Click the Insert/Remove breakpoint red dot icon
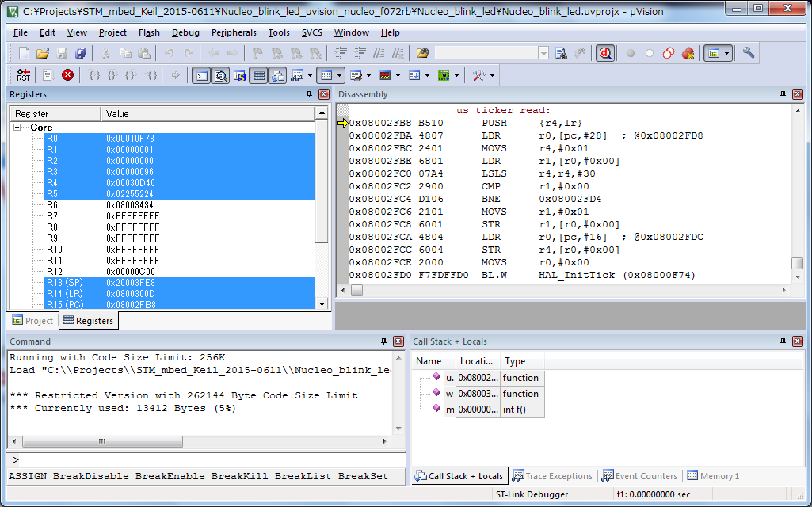 click(631, 53)
